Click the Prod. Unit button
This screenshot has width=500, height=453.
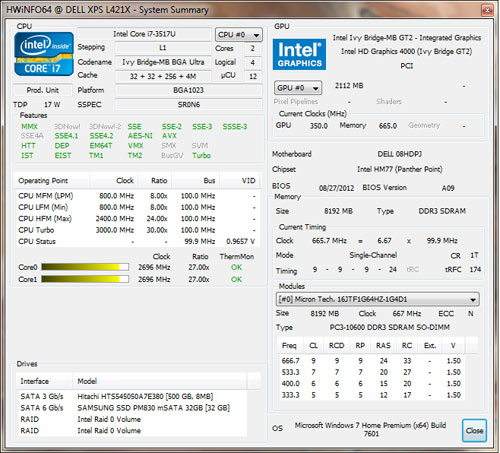point(43,90)
